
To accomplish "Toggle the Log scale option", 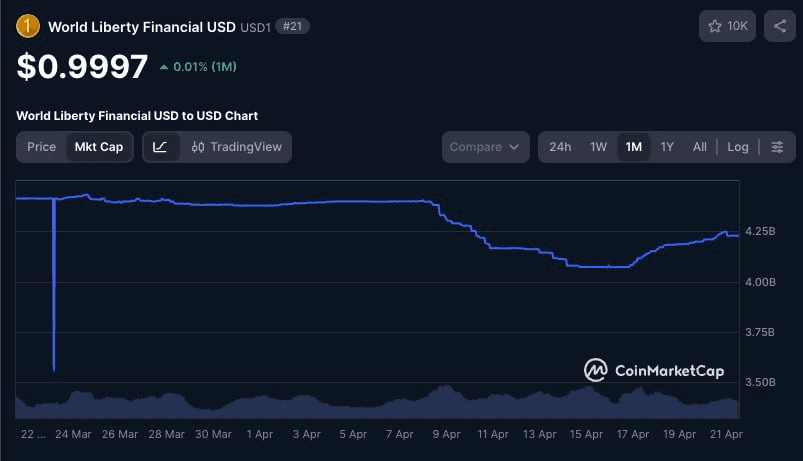I will pyautogui.click(x=737, y=147).
